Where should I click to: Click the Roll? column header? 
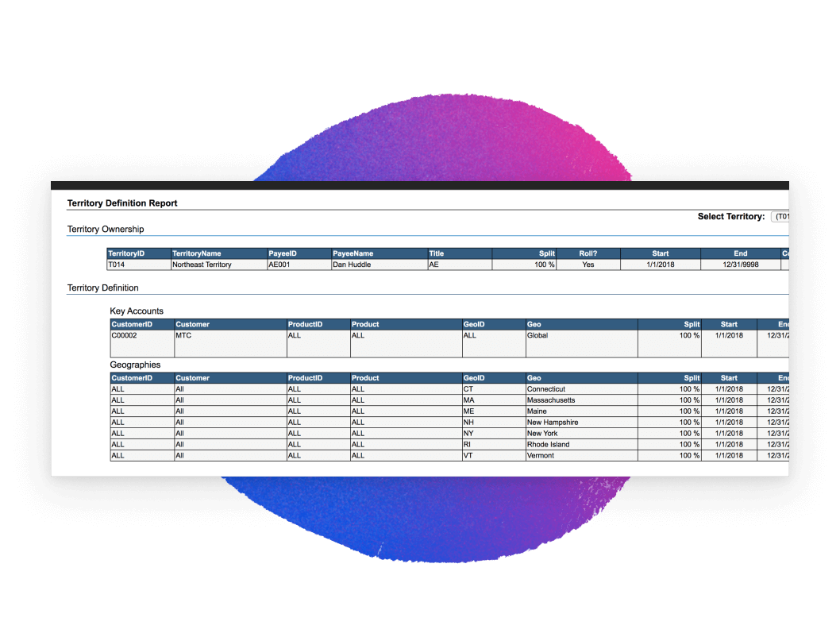(x=588, y=253)
